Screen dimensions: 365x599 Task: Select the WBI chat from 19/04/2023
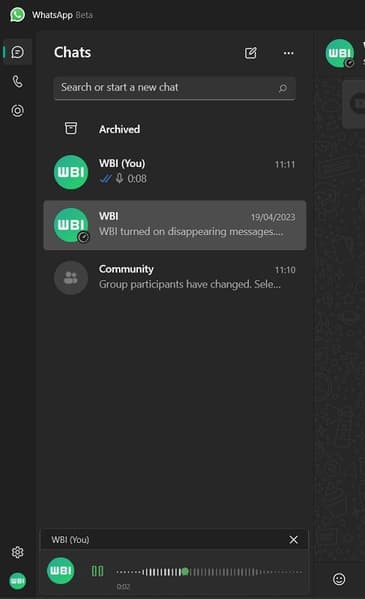coord(175,225)
